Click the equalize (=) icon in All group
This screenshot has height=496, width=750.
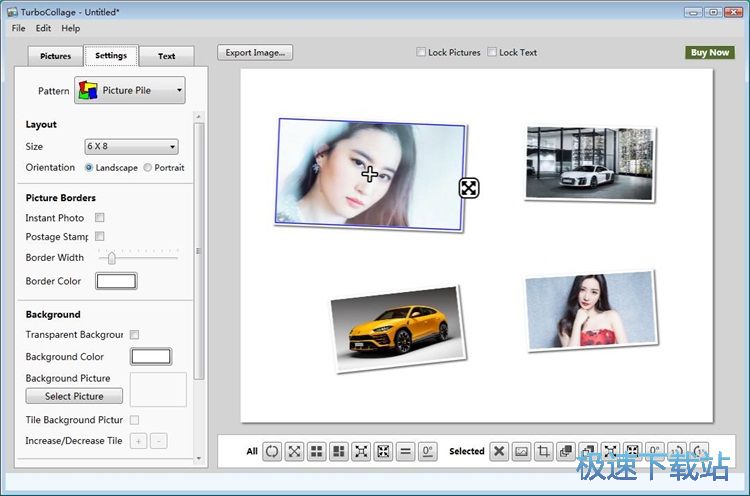click(x=406, y=452)
